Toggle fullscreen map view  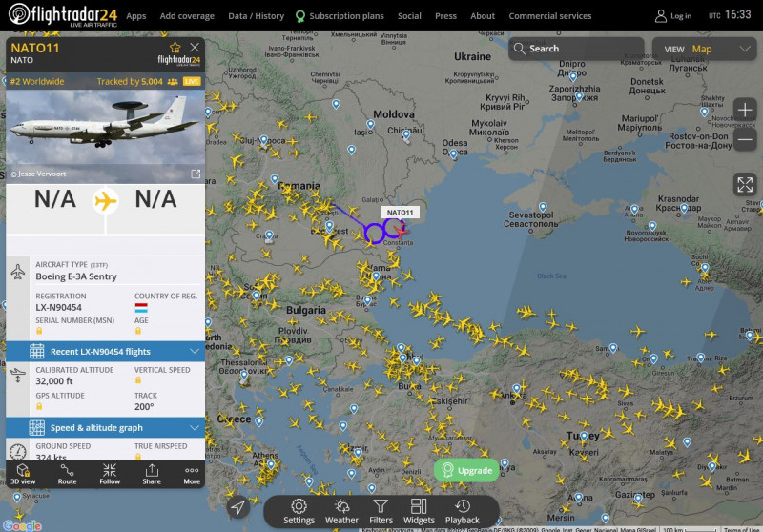coord(745,185)
